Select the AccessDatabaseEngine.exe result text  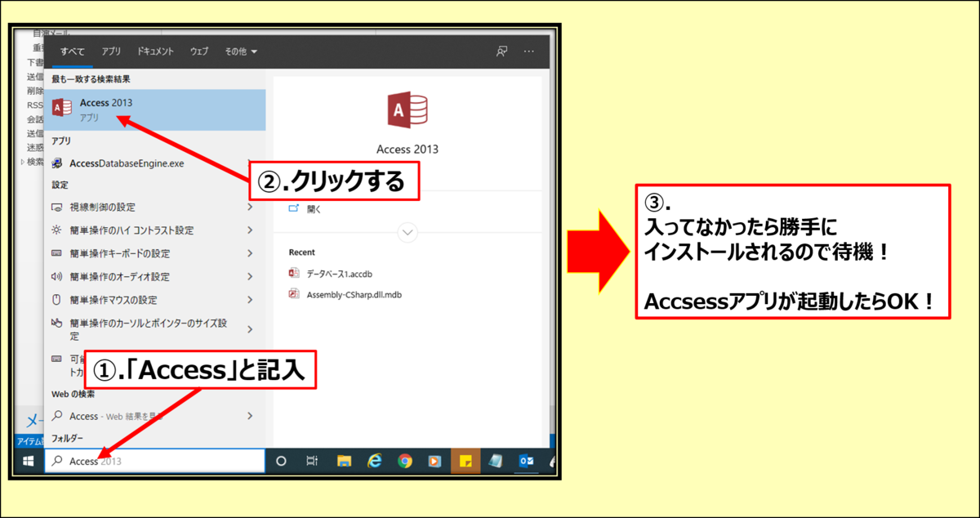pyautogui.click(x=127, y=163)
